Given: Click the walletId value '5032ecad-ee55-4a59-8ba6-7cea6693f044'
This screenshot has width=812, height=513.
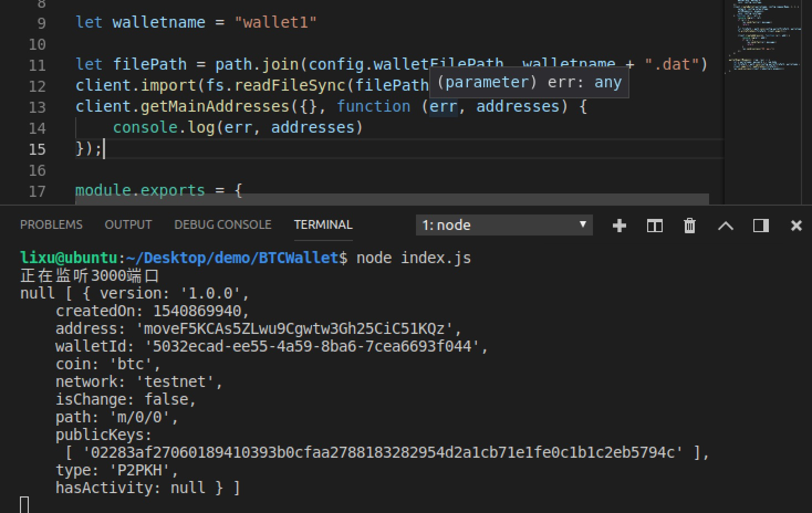Looking at the screenshot, I should pyautogui.click(x=312, y=346).
